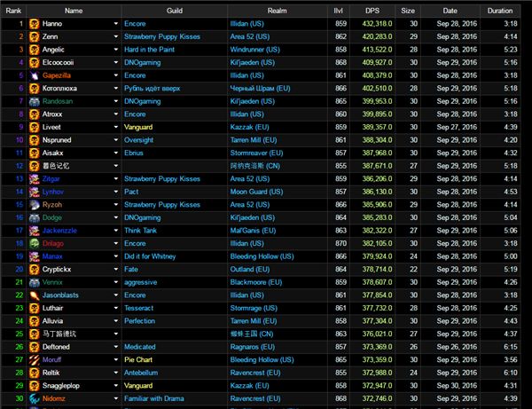
Task: Open the Stormrage (US) realm link
Action: (x=254, y=308)
